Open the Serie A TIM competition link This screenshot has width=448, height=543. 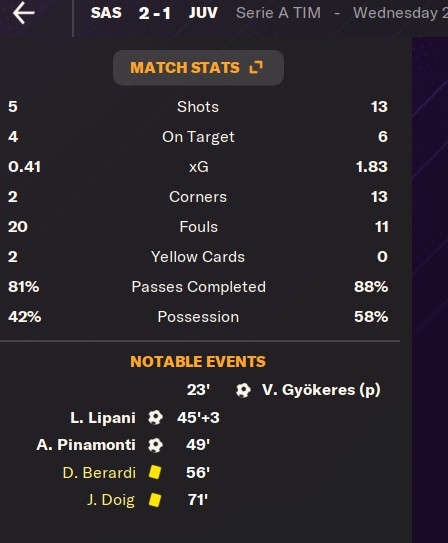pos(278,13)
